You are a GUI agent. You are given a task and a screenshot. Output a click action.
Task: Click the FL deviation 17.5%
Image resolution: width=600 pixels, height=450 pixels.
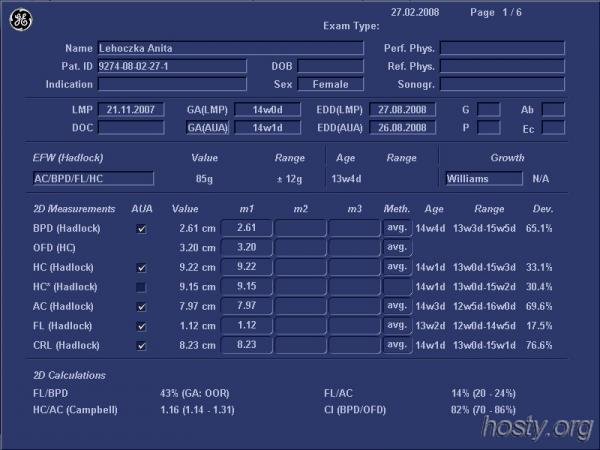[x=539, y=326]
